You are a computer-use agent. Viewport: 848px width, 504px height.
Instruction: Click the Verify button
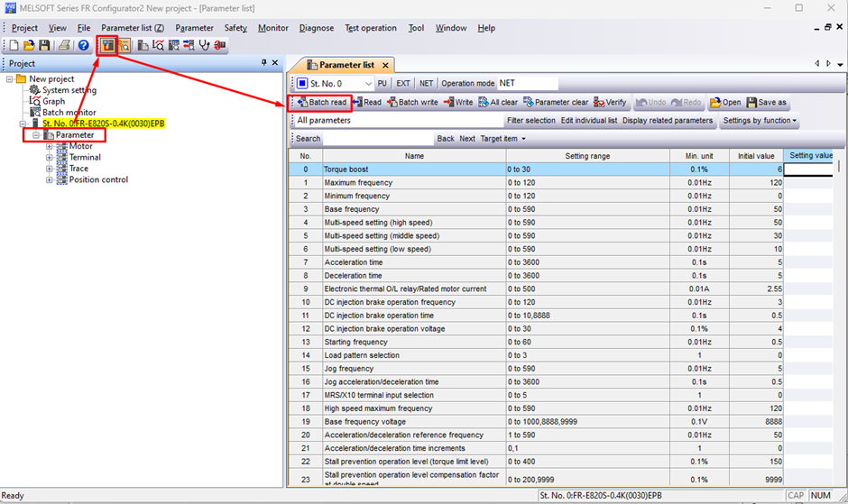(x=610, y=102)
